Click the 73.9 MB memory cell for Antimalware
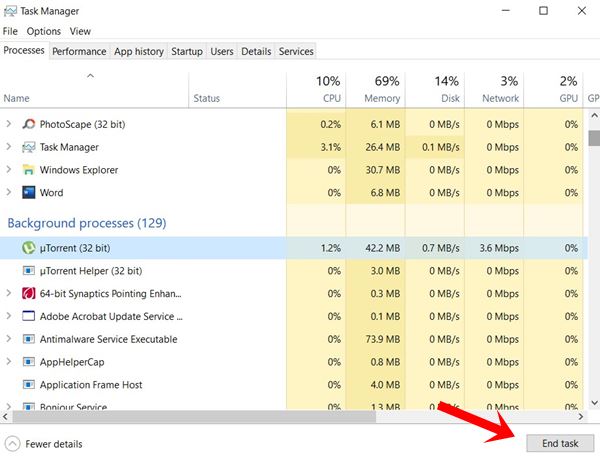600x461 pixels. point(382,339)
